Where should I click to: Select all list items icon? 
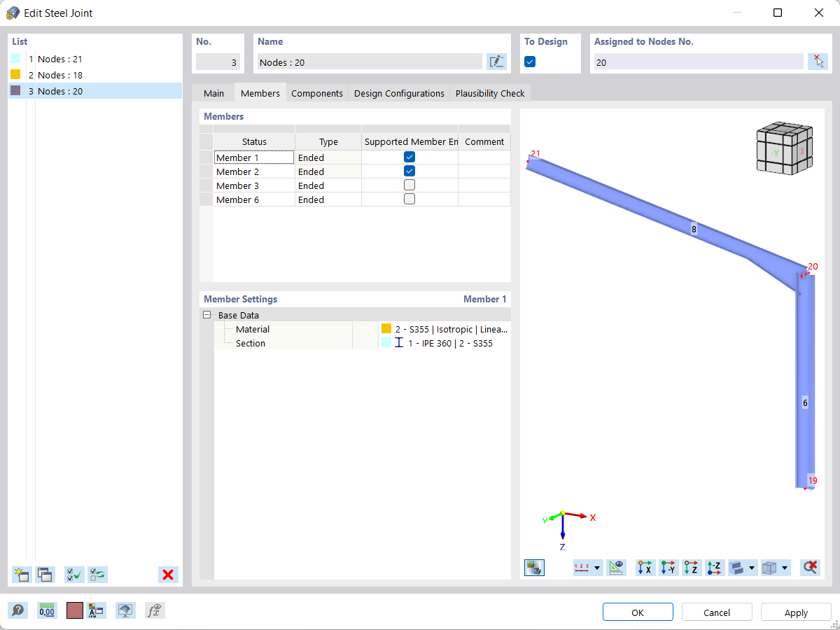[x=73, y=575]
